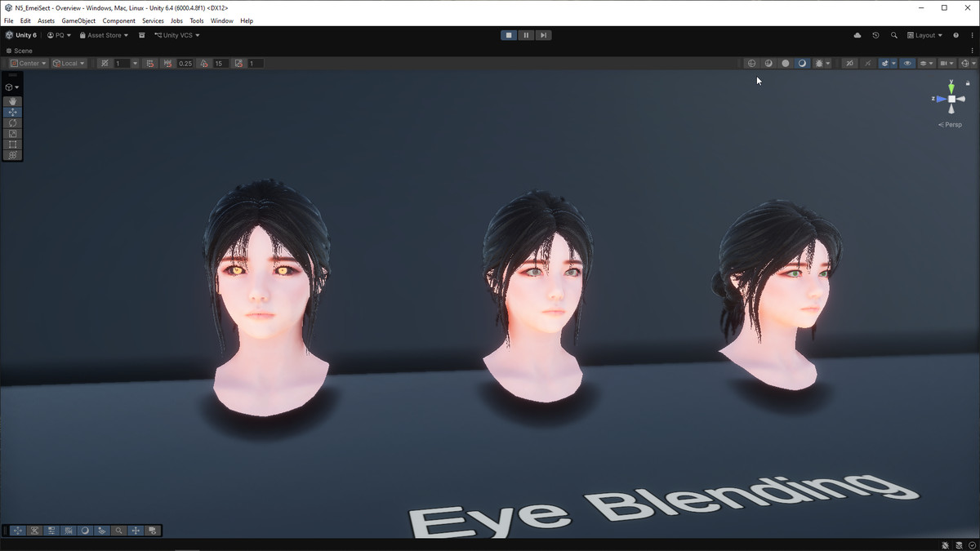Select Wireframe draw mode icon
This screenshot has height=551, width=980.
coord(752,63)
